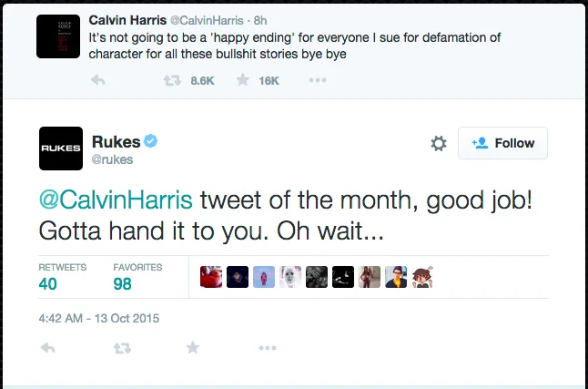
Task: Open more options on Calvin Harris tweet
Action: coord(317,80)
